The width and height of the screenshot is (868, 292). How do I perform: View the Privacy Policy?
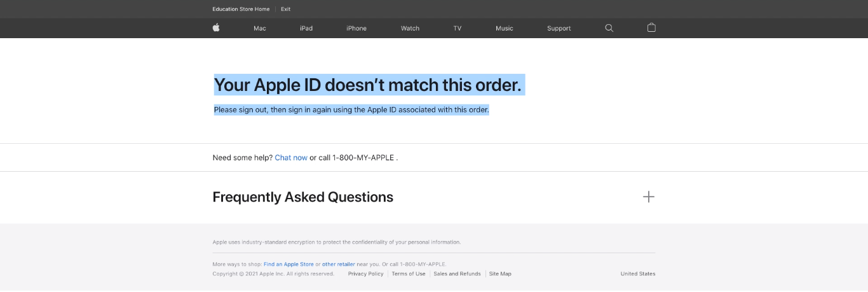(x=366, y=274)
